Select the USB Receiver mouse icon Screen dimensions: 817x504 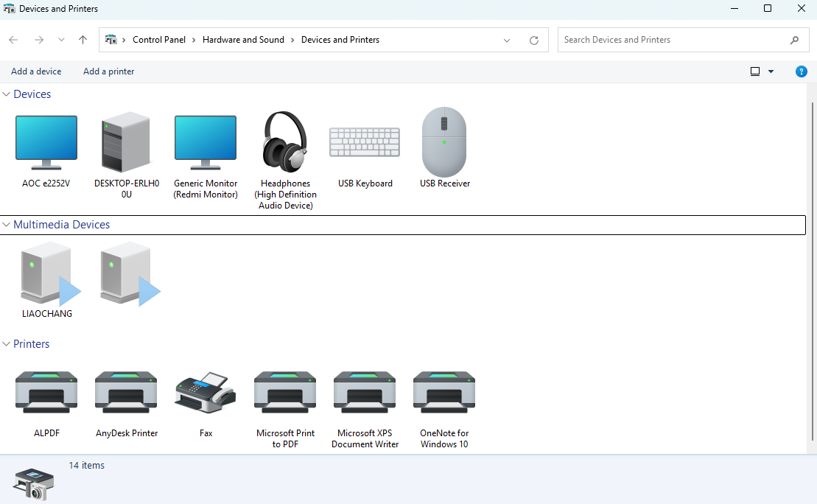[444, 142]
